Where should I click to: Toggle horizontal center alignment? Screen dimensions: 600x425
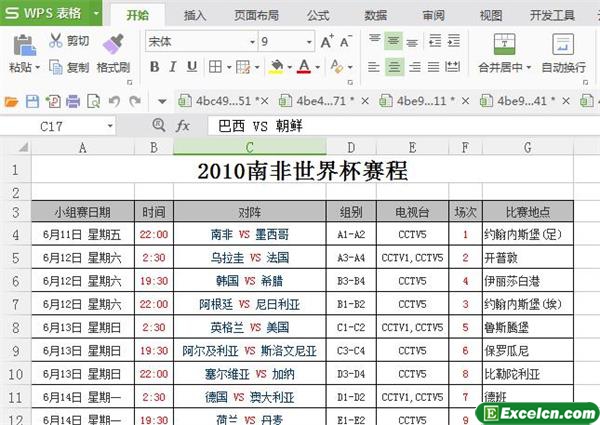[394, 67]
